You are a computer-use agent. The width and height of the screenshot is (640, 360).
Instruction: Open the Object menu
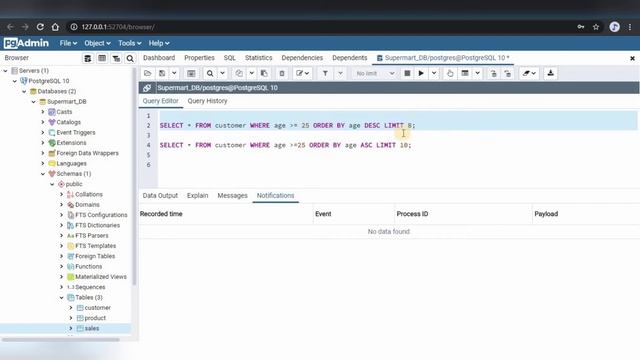coord(97,43)
